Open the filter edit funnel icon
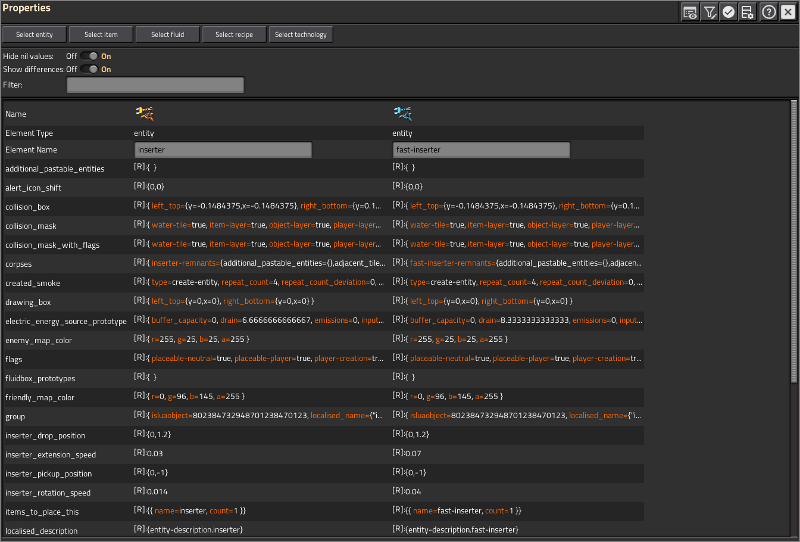This screenshot has width=800, height=542. tap(709, 12)
